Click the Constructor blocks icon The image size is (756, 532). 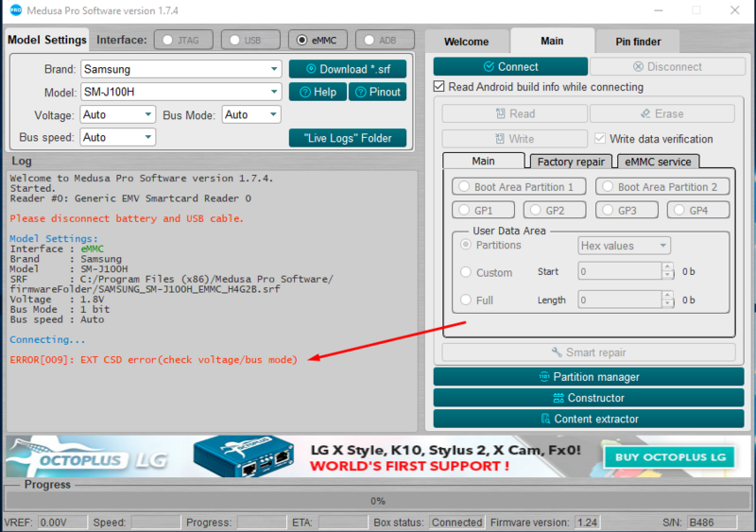(558, 398)
